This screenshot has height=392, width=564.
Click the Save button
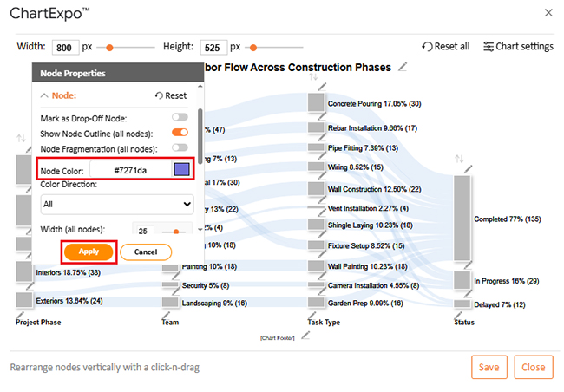click(489, 367)
